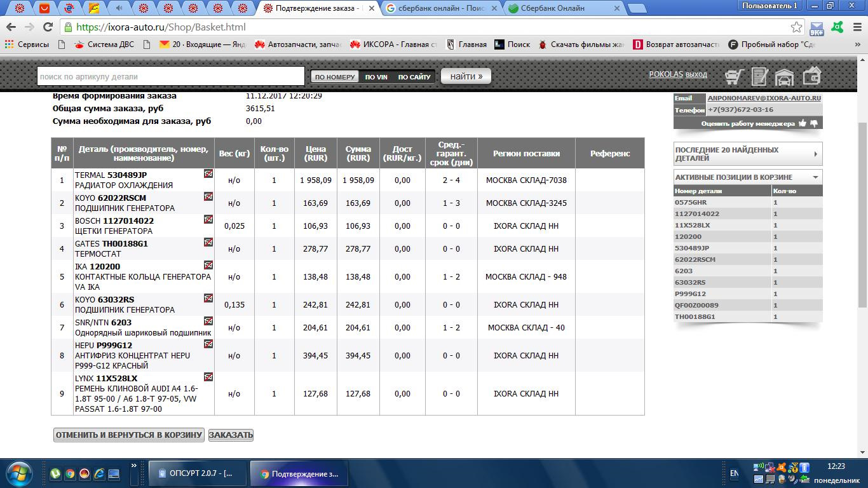The image size is (868, 488).
Task: Open the Windows Start menu
Action: click(19, 473)
